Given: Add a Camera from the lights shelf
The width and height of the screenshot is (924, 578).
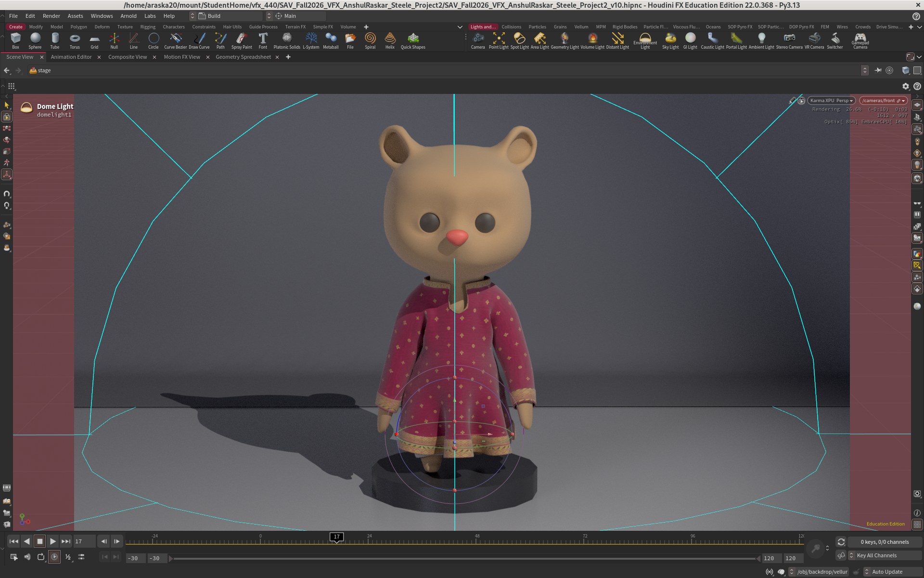Looking at the screenshot, I should [x=478, y=40].
